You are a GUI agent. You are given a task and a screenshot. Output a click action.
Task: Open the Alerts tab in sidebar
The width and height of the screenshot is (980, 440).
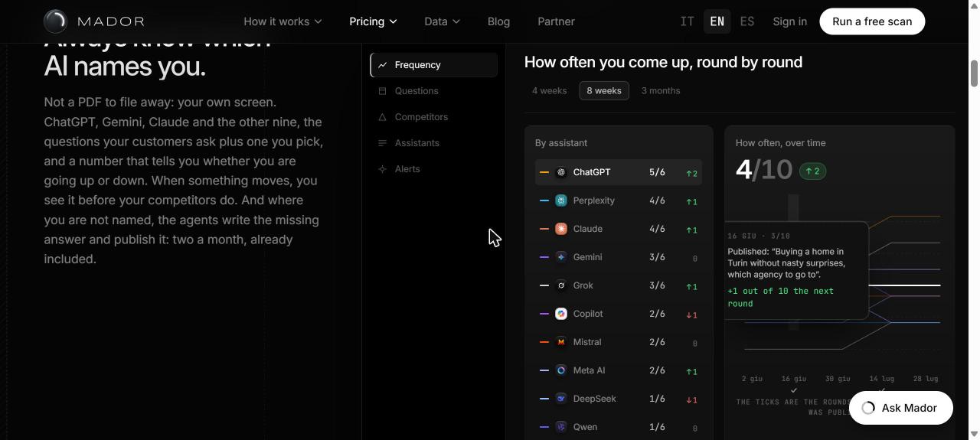(434, 169)
